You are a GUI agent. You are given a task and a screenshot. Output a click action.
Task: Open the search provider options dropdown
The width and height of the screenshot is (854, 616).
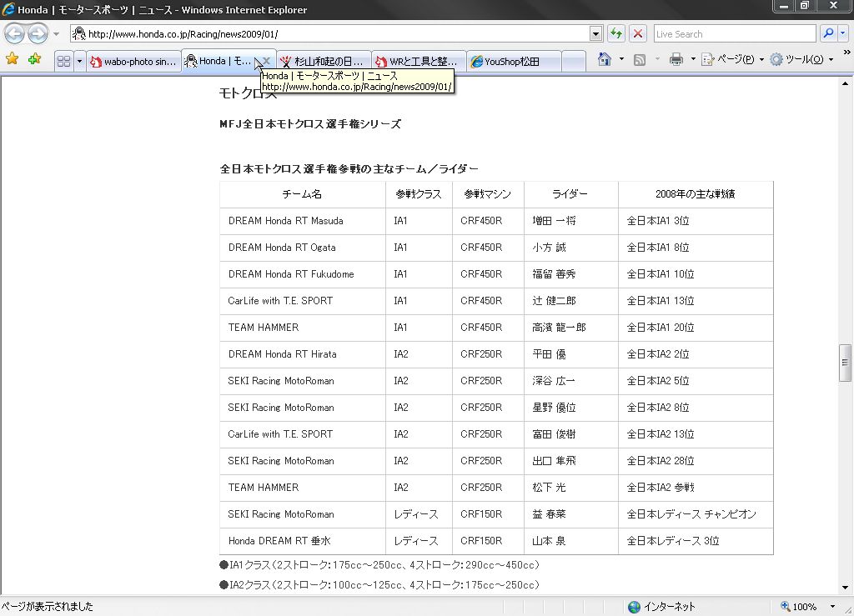[842, 33]
